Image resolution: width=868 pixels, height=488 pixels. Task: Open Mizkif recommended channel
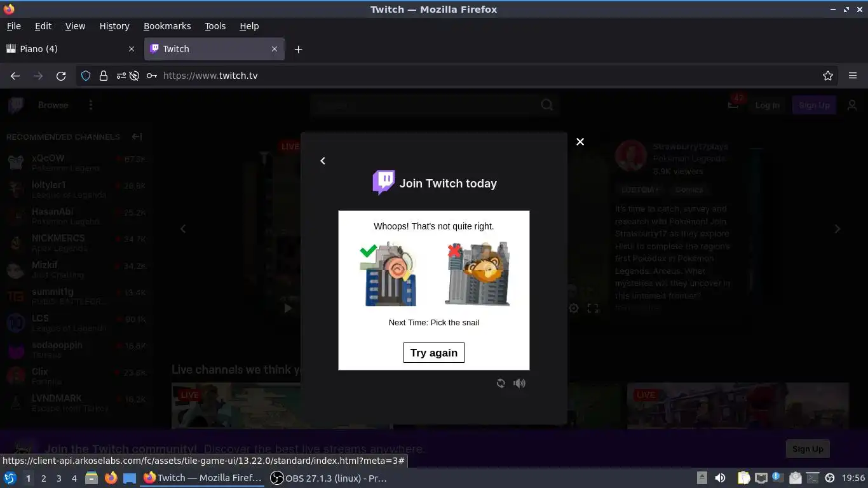pyautogui.click(x=76, y=269)
